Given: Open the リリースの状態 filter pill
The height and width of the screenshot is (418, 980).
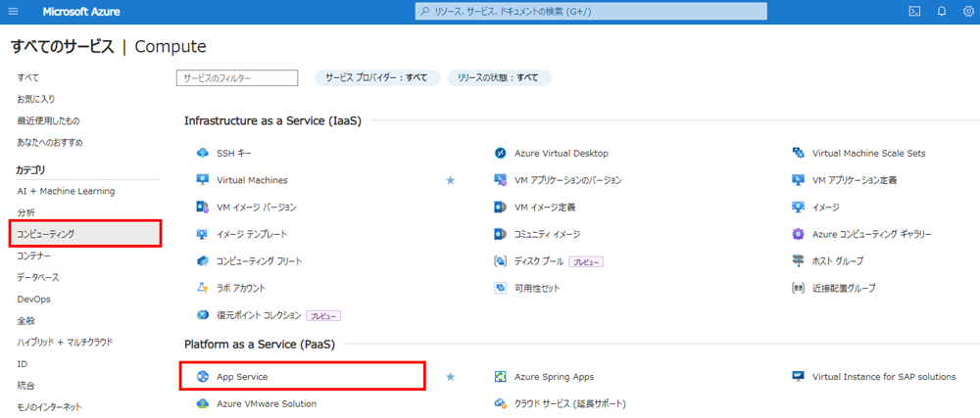Looking at the screenshot, I should coord(500,78).
